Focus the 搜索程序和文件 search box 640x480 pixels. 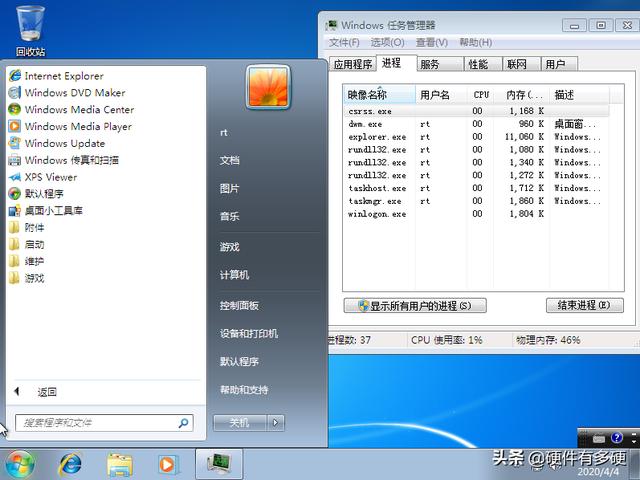[104, 423]
